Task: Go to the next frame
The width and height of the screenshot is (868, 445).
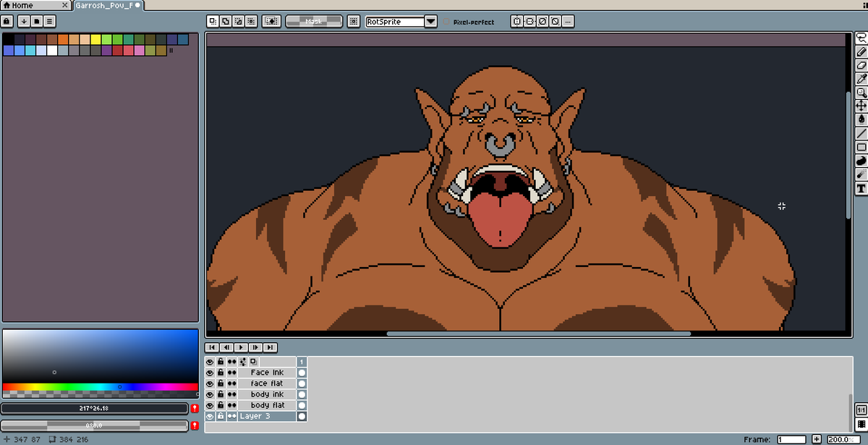Action: coord(256,347)
